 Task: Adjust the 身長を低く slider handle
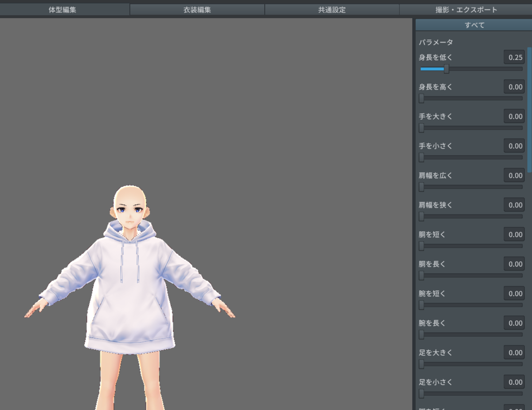(x=446, y=69)
